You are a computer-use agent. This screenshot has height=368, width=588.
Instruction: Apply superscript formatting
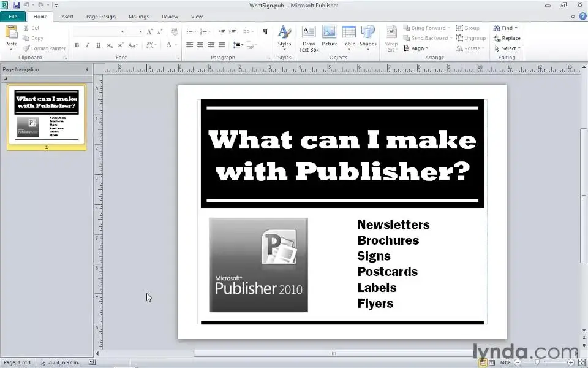pos(121,45)
